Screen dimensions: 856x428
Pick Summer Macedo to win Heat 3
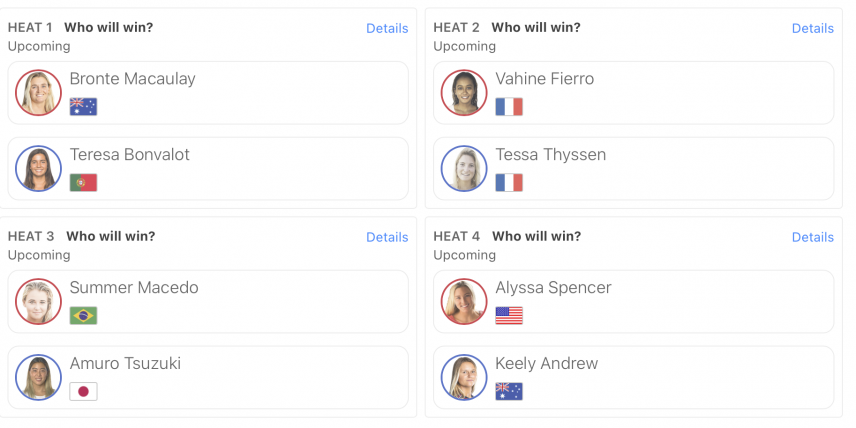point(208,302)
